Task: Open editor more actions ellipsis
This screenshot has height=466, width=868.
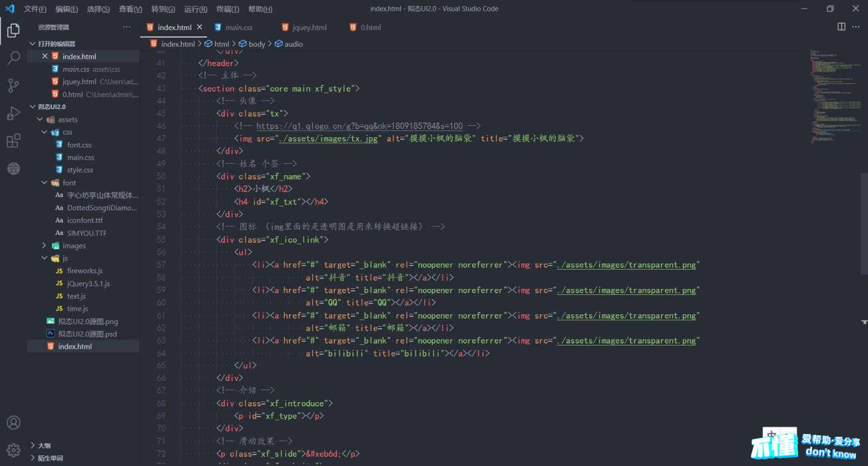Action: (x=857, y=27)
